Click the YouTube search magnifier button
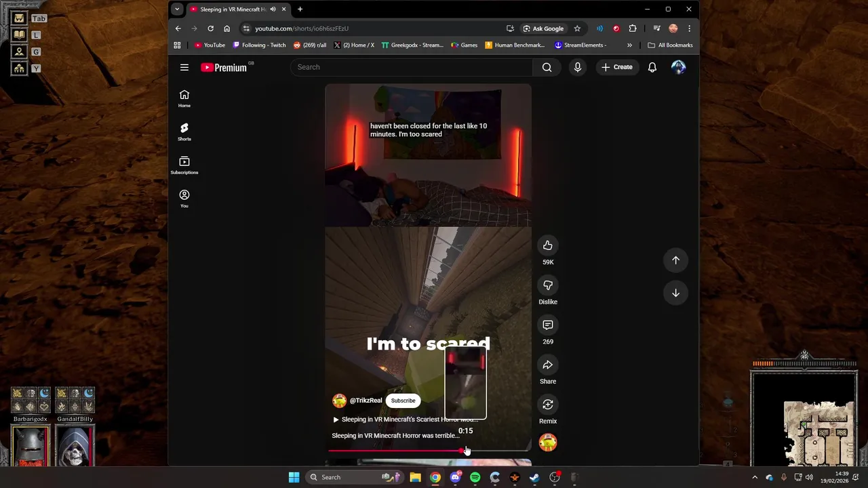This screenshot has width=868, height=488. point(547,67)
